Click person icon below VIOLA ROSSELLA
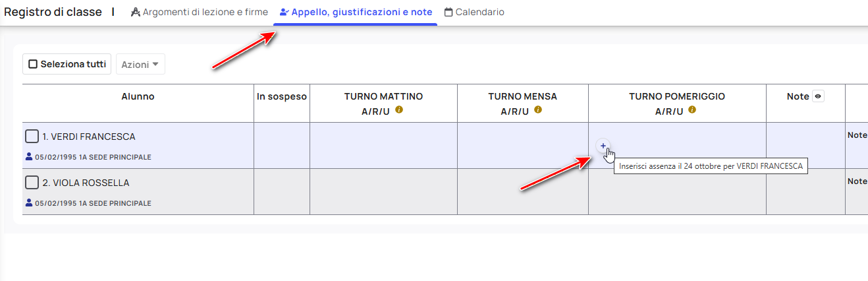868x281 pixels. tap(29, 203)
